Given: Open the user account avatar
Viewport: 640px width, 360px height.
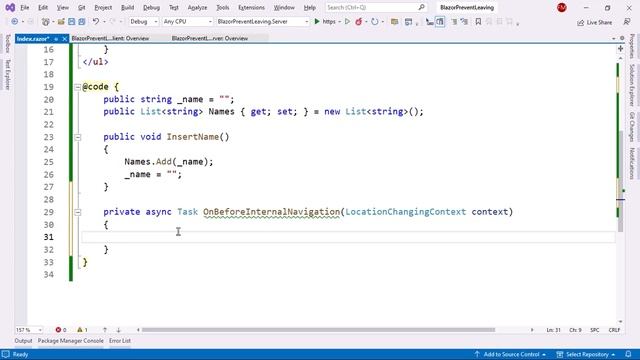Looking at the screenshot, I should point(562,7).
